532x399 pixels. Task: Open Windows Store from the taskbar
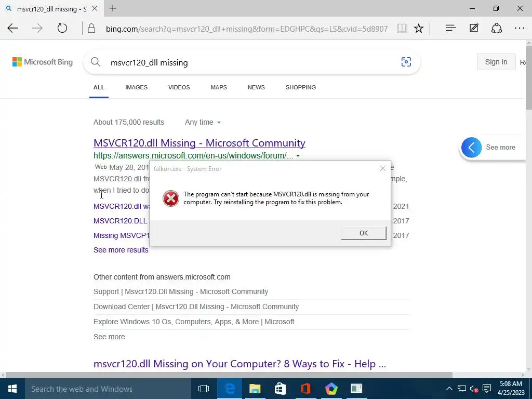click(x=280, y=389)
